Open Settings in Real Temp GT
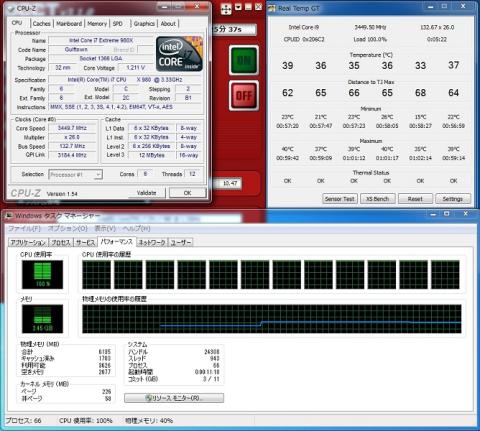Screen dimensions: 480x431 [x=453, y=199]
